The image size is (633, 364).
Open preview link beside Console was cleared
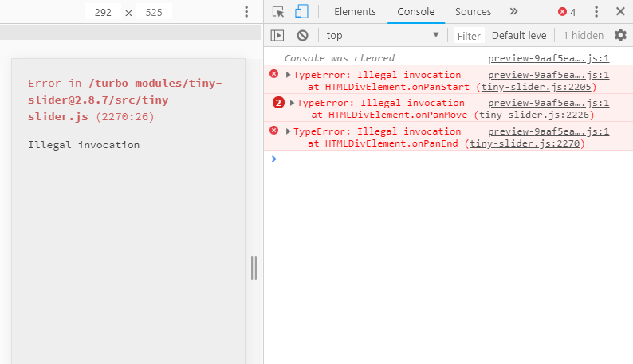[x=548, y=58]
